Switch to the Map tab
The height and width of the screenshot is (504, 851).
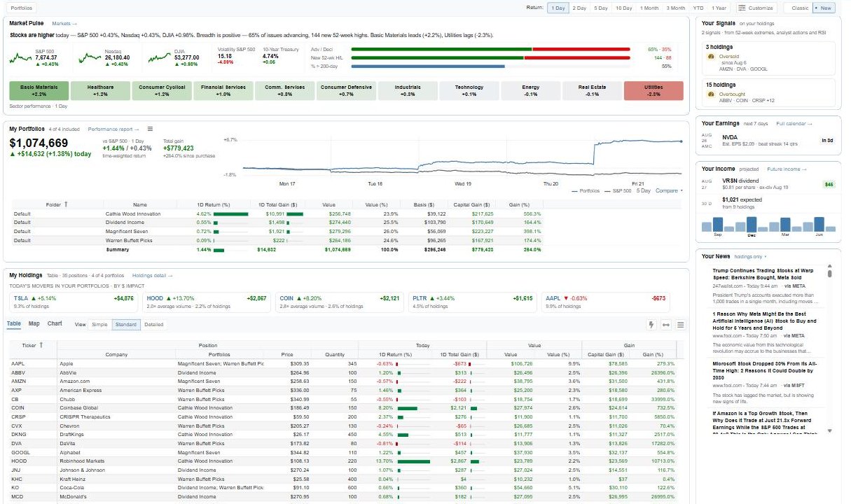(34, 324)
